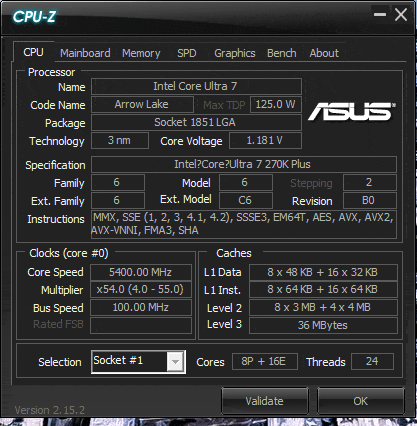Click the Core Voltage value '1.181 V'

tap(265, 140)
